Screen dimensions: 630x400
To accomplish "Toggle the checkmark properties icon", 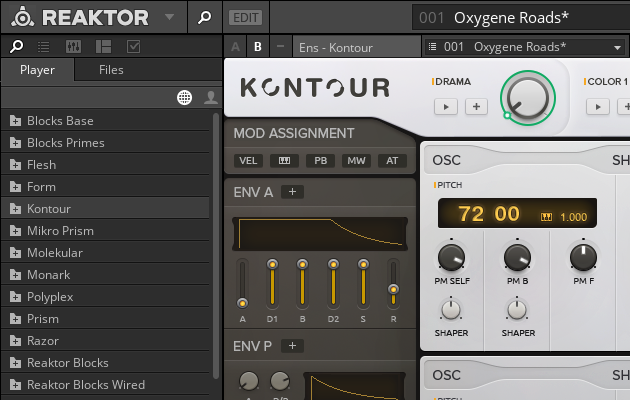I will click(133, 47).
